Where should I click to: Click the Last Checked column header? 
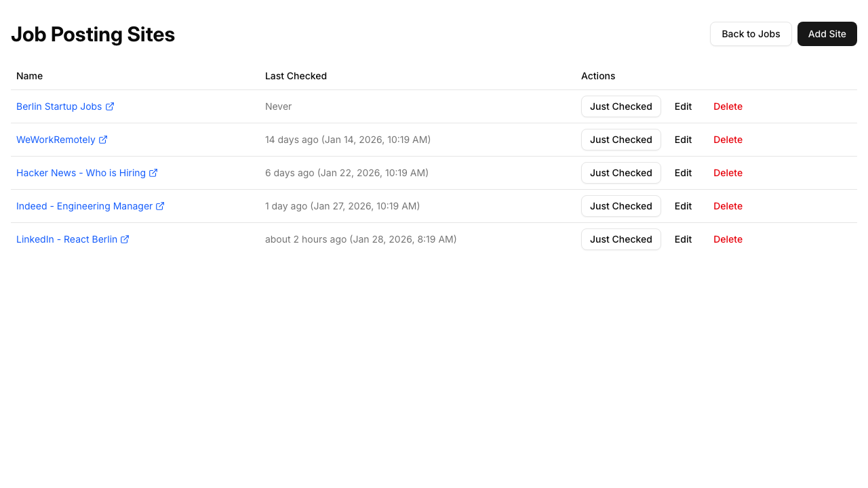pos(296,76)
